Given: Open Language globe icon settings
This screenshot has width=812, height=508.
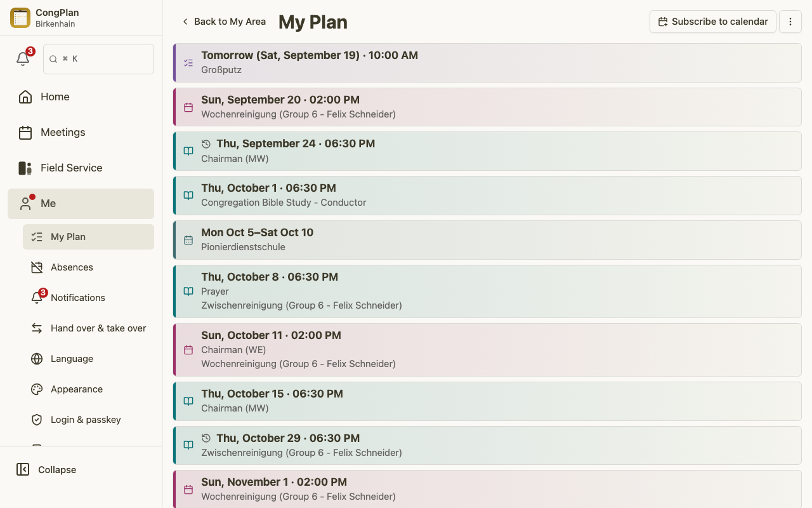Looking at the screenshot, I should click(x=37, y=359).
